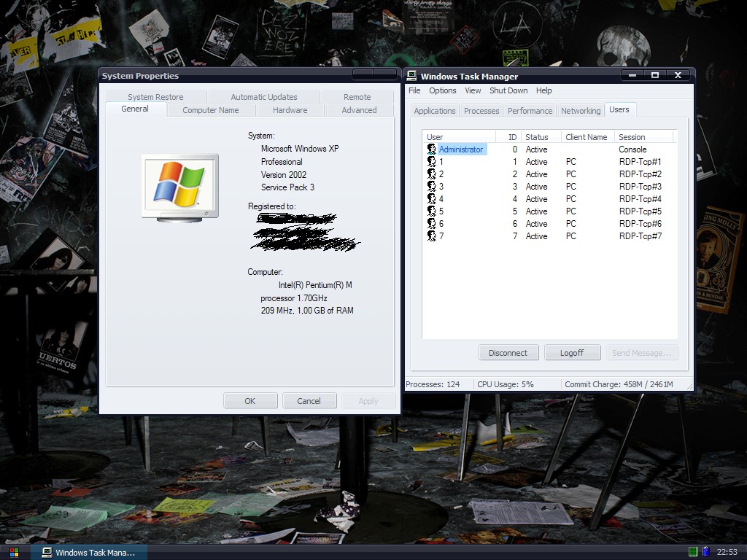Select user name 4 in the Users list
This screenshot has width=747, height=560.
point(441,199)
